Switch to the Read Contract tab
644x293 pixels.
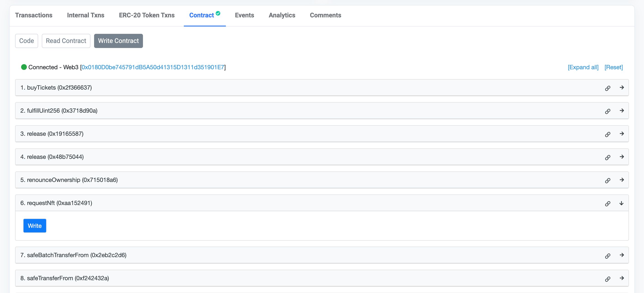[66, 40]
